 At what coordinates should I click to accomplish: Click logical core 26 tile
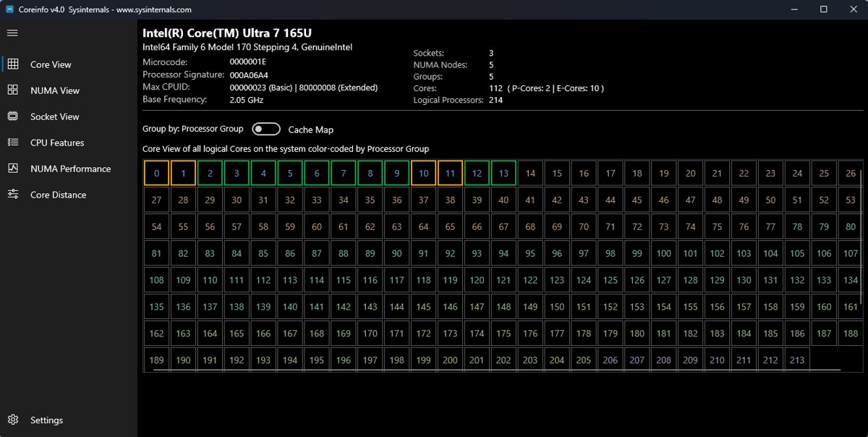(x=851, y=174)
